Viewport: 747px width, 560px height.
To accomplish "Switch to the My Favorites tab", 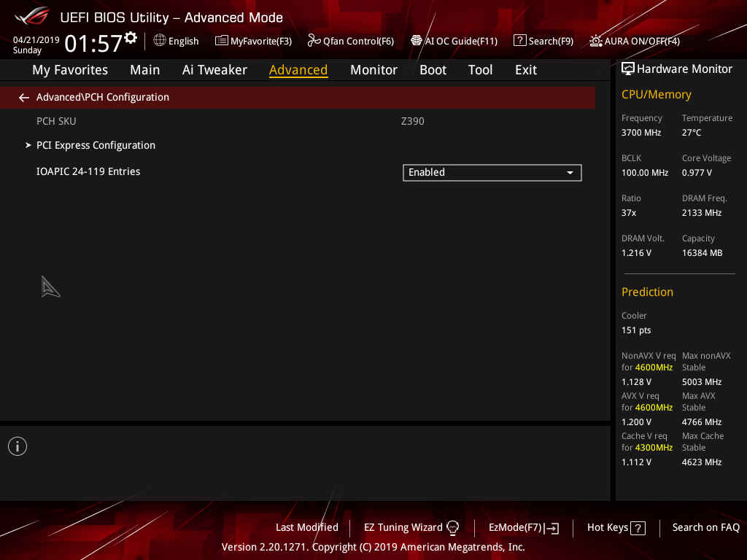I will [x=70, y=70].
